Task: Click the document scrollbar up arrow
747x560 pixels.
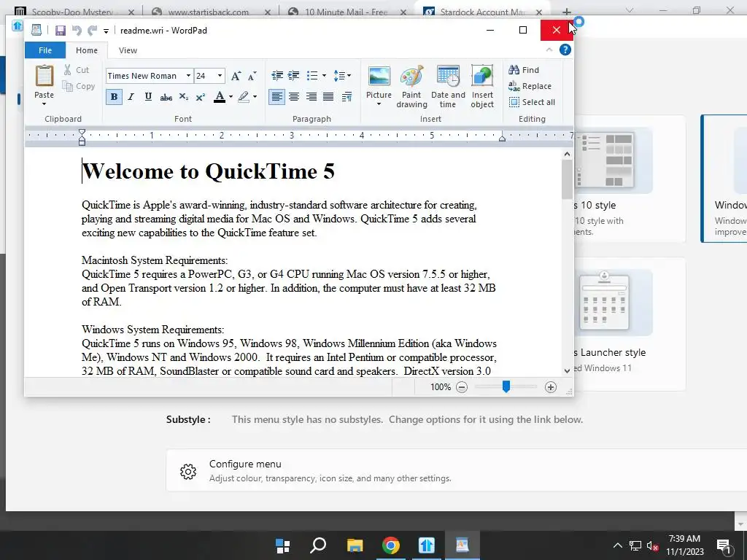Action: (x=567, y=154)
